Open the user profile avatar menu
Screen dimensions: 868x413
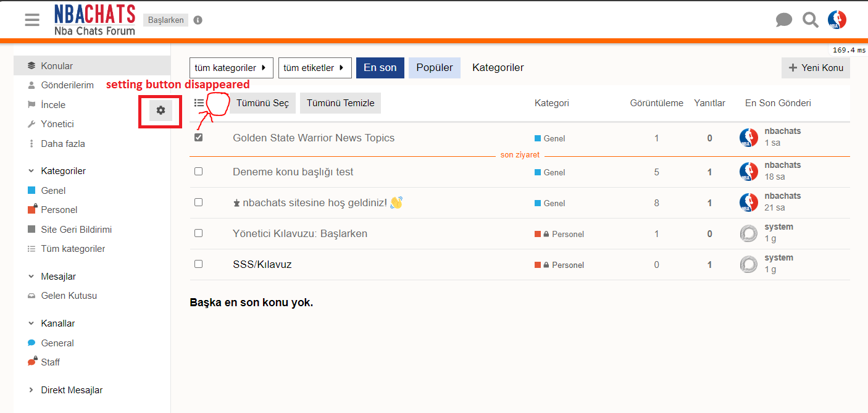coord(837,20)
